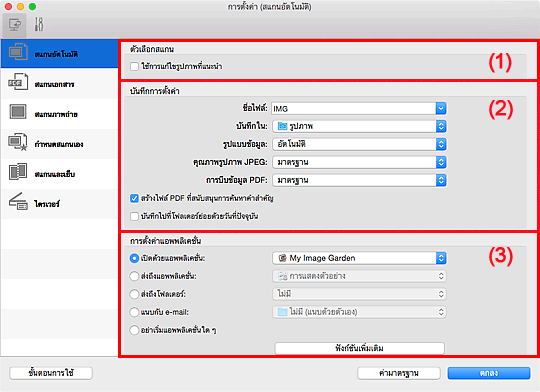
Task: Expand the ชื่อไฟล์ IMG combo box arrow
Action: 441,109
